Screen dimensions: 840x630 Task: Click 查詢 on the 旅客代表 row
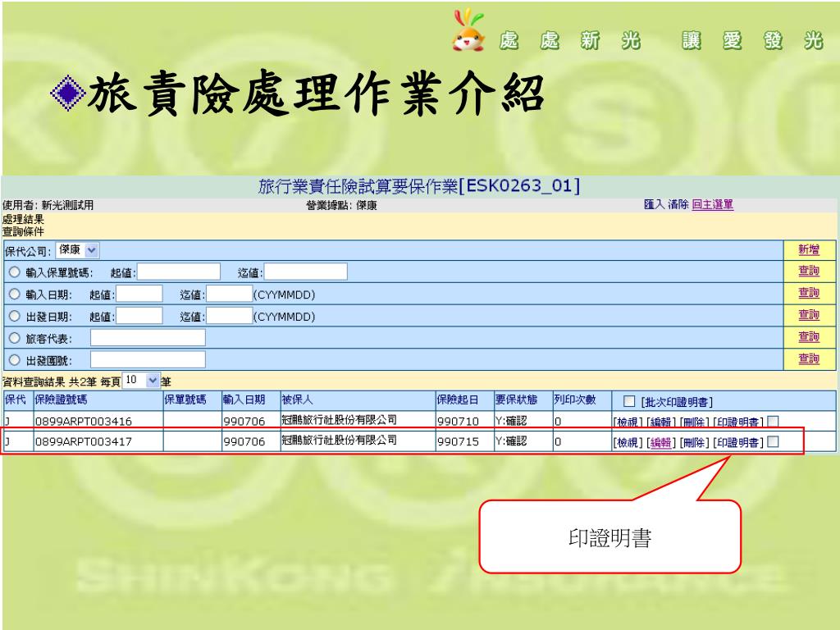coord(808,337)
